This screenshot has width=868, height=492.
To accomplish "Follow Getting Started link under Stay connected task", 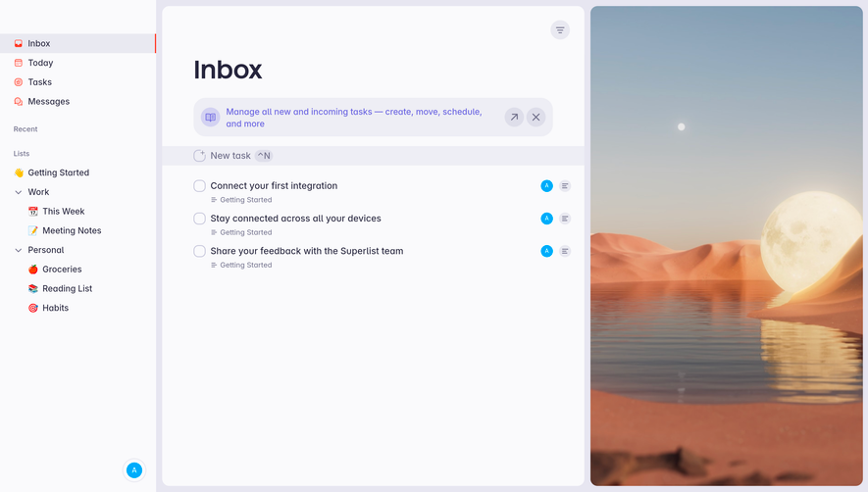I will tap(241, 232).
